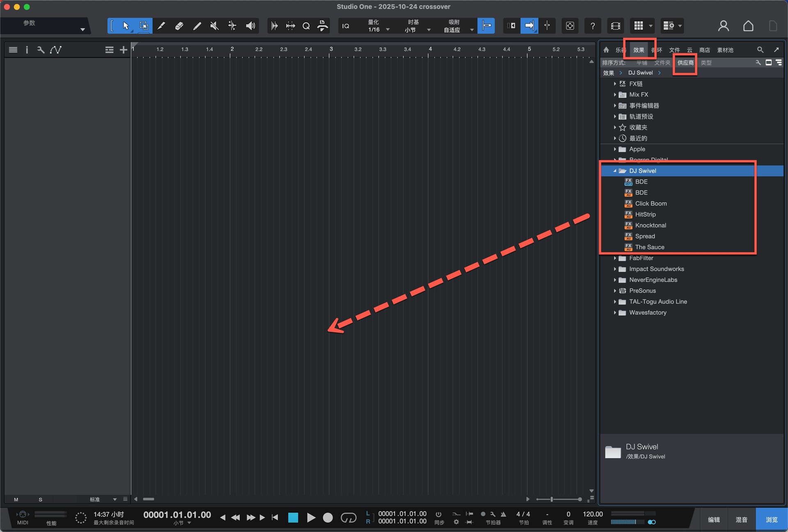
Task: Expand the FabFilter vendor folder
Action: pyautogui.click(x=615, y=258)
